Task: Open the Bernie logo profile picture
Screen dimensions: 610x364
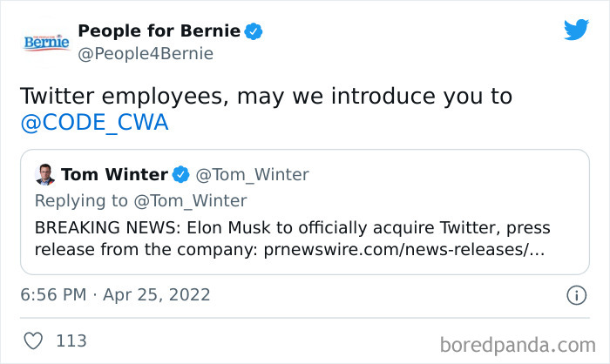Action: point(47,42)
